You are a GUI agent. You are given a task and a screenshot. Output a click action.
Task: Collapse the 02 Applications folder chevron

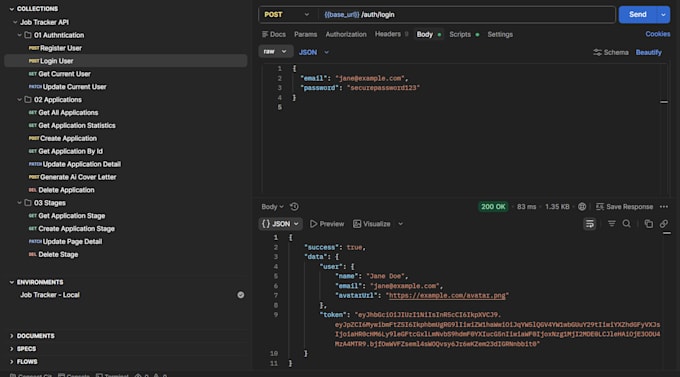coord(20,100)
